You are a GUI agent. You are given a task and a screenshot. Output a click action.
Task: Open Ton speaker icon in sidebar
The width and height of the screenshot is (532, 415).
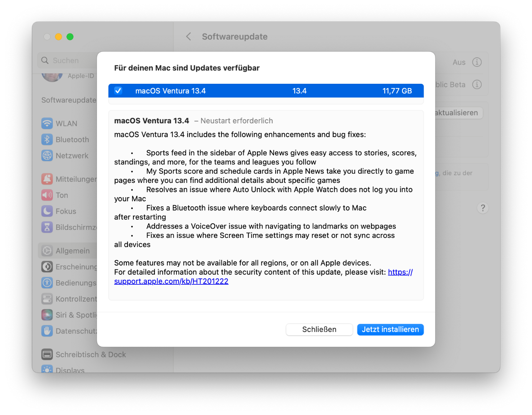click(x=47, y=195)
